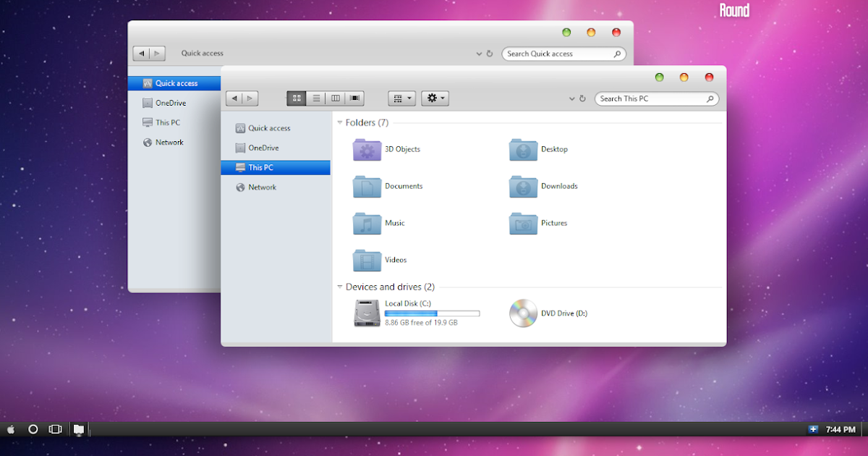868x456 pixels.
Task: Go forward in Quick access window
Action: point(158,53)
